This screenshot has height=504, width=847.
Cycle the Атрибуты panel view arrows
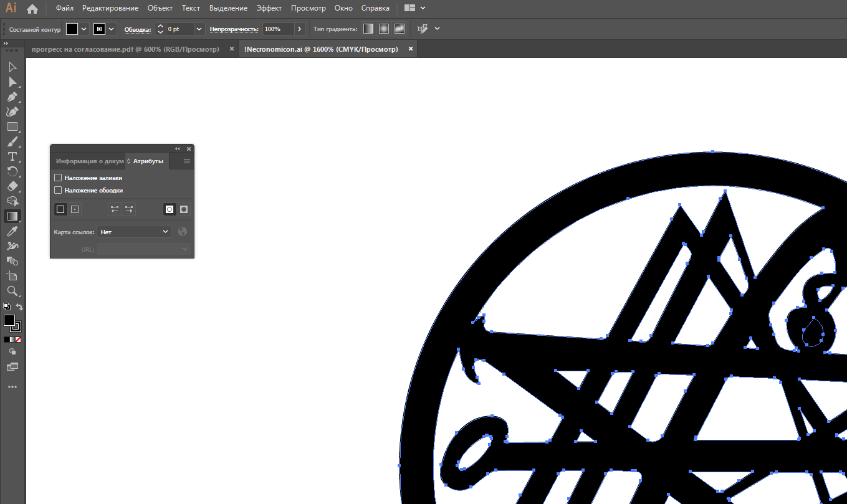(x=129, y=161)
